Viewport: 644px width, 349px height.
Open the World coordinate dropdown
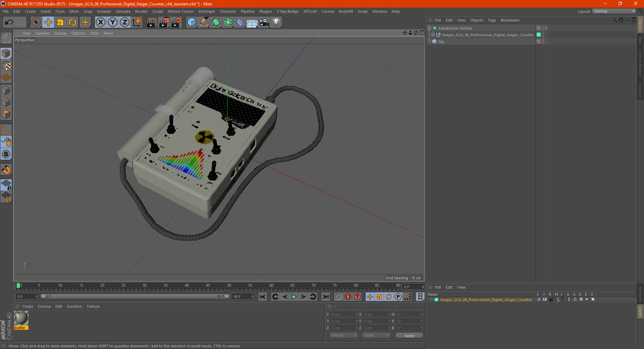pyautogui.click(x=344, y=335)
